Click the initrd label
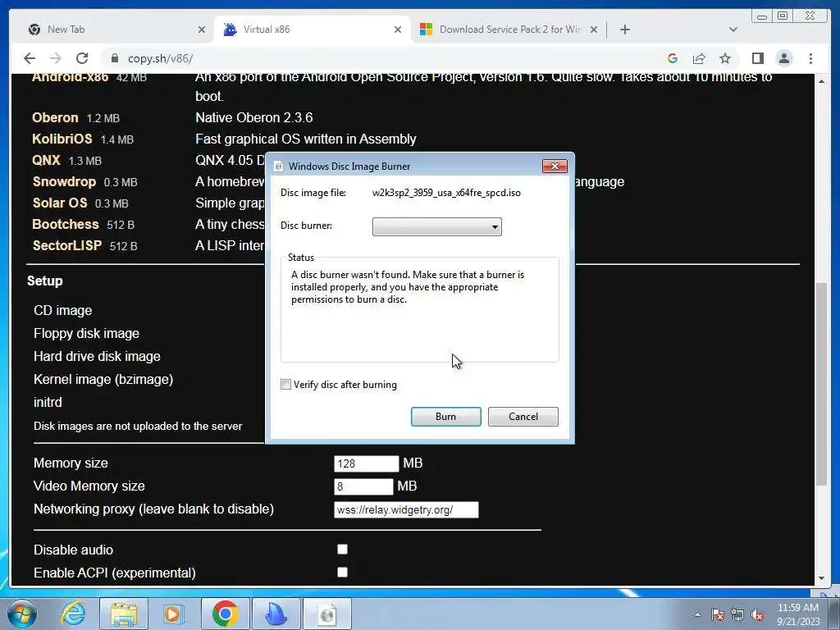Image resolution: width=840 pixels, height=630 pixels. [x=48, y=402]
